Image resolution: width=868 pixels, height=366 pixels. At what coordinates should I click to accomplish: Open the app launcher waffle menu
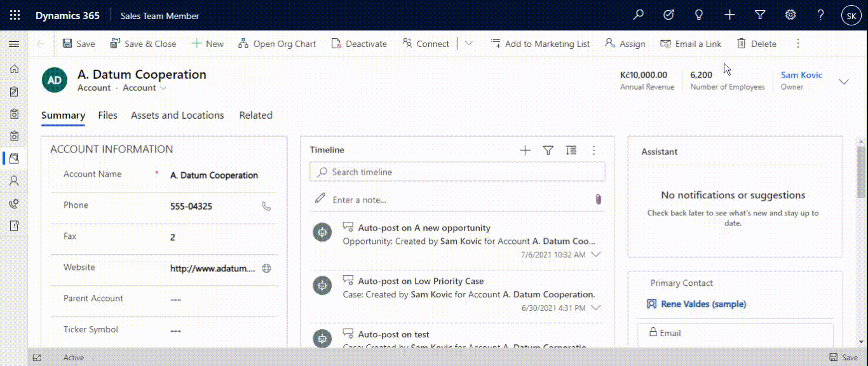click(x=15, y=16)
